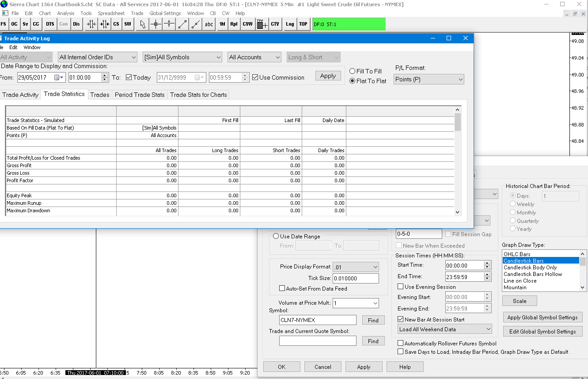Uncheck the Today checkbox
This screenshot has width=588, height=379.
tap(129, 77)
